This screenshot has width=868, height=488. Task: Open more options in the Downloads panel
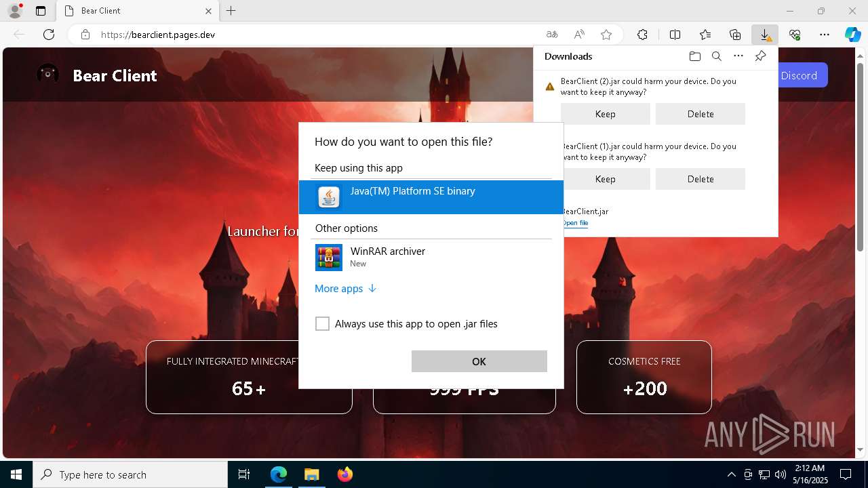[x=738, y=56]
